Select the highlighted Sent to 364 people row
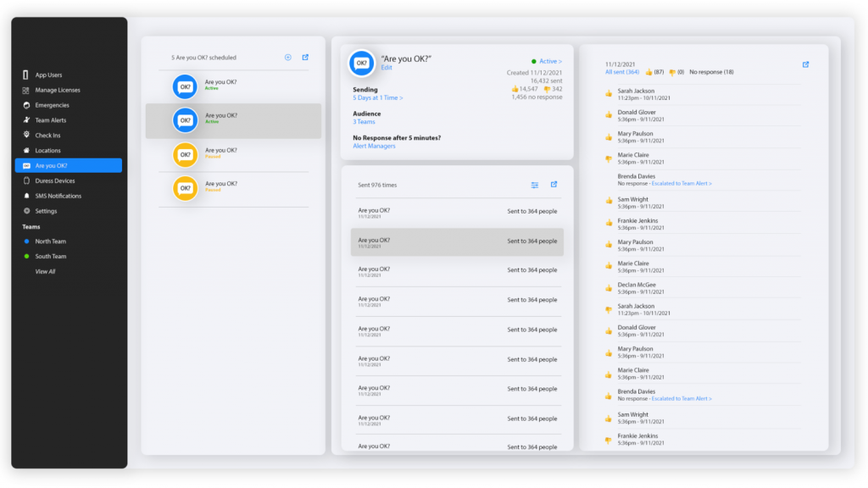This screenshot has height=488, width=868. coord(457,241)
